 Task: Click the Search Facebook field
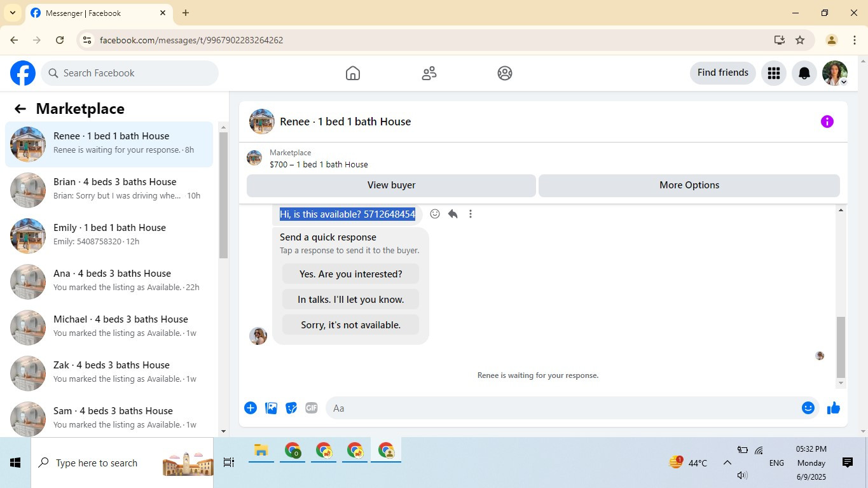[x=130, y=73]
